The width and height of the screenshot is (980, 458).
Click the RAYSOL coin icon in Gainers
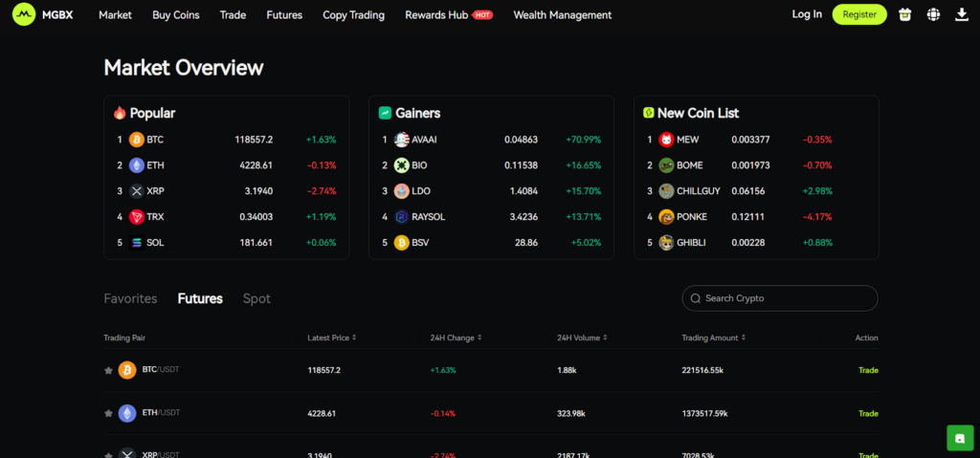pos(401,217)
